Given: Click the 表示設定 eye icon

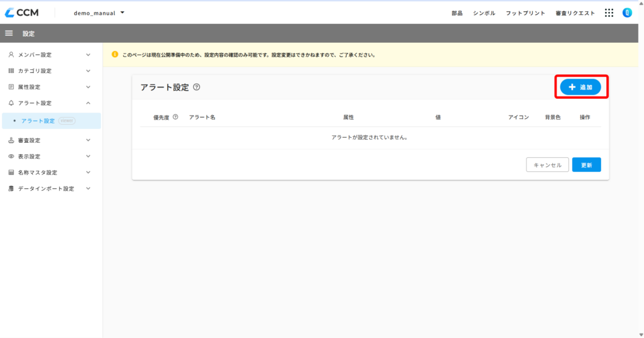Looking at the screenshot, I should [11, 156].
